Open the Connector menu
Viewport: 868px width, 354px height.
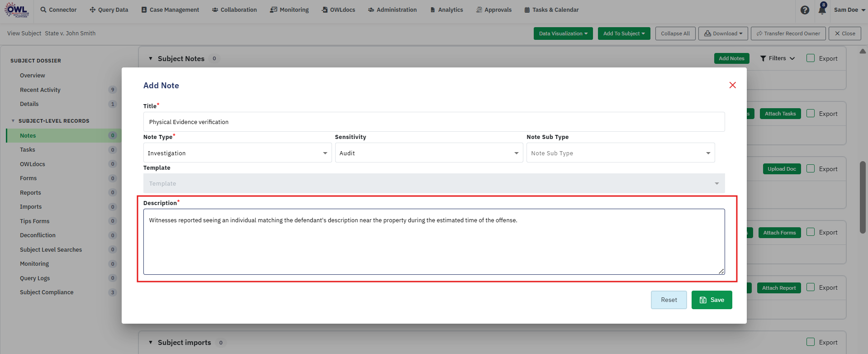coord(58,10)
